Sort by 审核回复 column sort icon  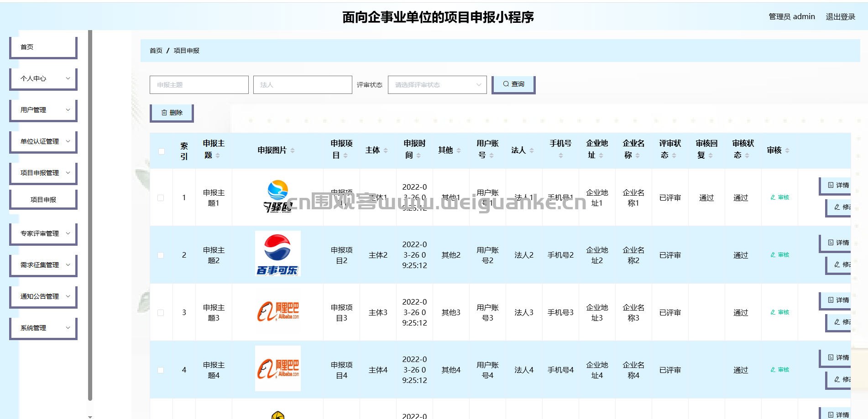pos(711,155)
